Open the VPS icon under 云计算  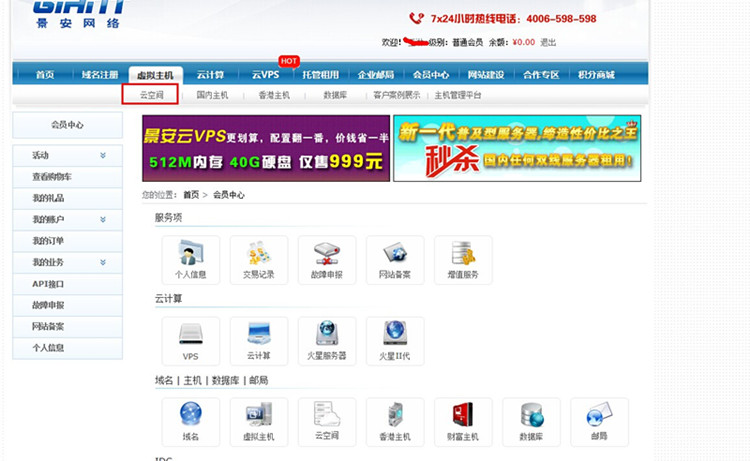click(190, 340)
